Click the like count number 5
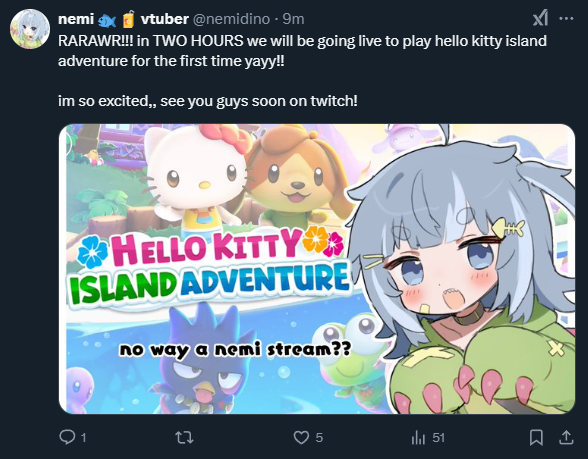This screenshot has height=459, width=588. [319, 438]
